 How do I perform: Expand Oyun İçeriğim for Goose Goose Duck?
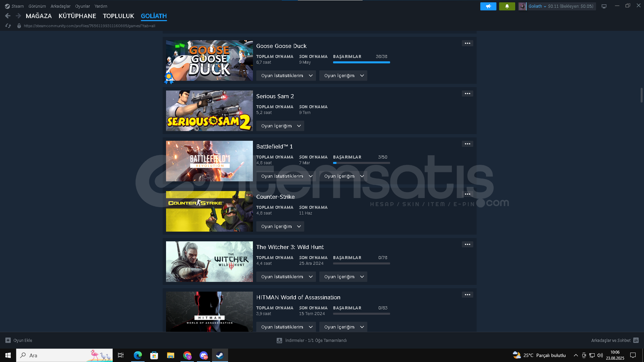(343, 76)
